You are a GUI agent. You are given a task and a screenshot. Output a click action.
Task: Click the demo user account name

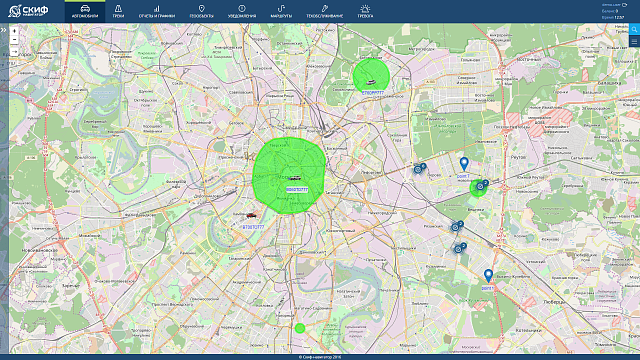611,4
